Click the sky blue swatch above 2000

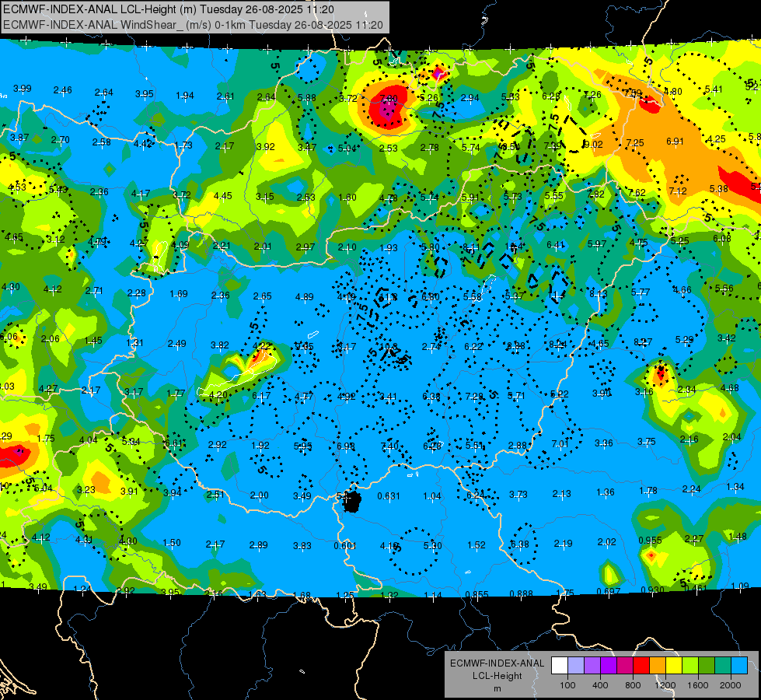[x=740, y=665]
